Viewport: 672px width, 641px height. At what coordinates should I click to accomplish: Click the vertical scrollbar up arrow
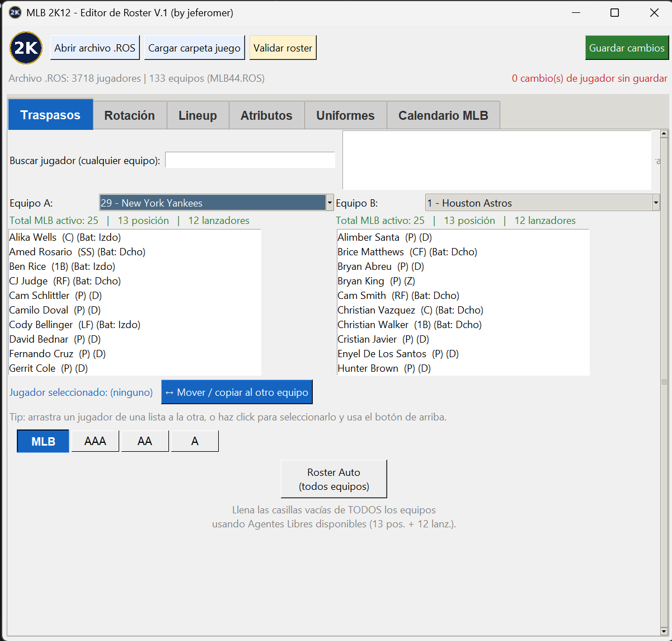point(664,134)
